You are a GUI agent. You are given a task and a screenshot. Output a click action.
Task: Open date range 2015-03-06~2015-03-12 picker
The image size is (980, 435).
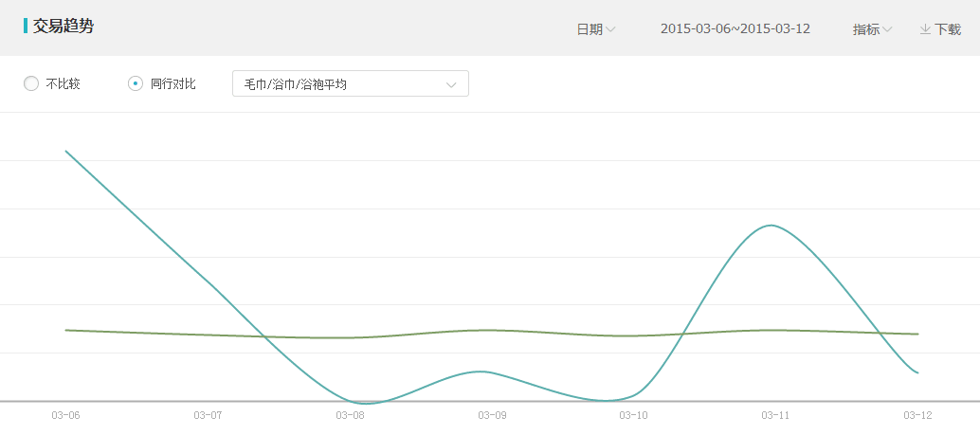pos(735,28)
